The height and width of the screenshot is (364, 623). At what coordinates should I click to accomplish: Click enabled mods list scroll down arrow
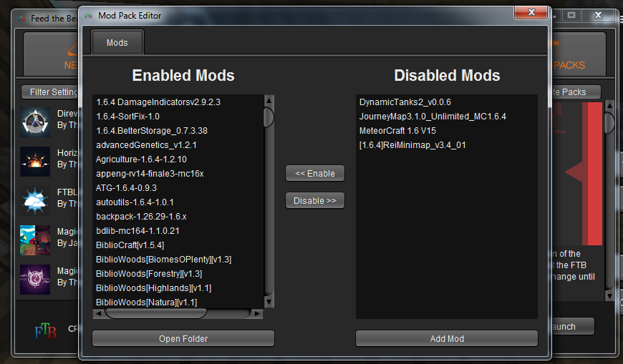269,302
